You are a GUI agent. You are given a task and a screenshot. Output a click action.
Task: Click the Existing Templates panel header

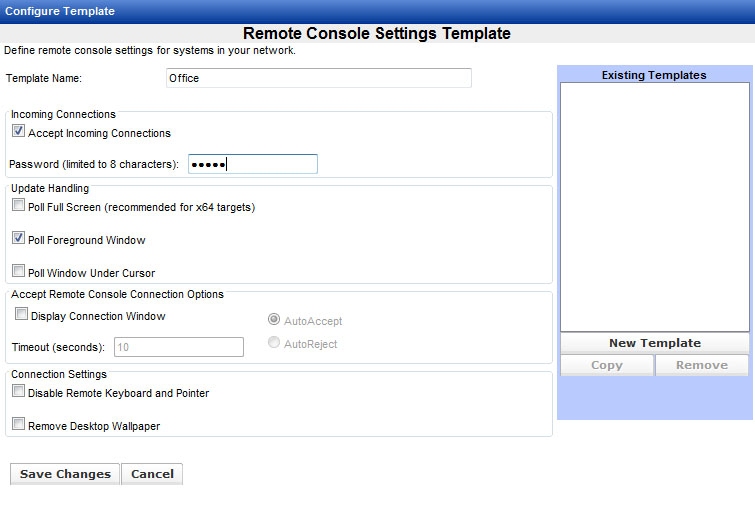pos(654,75)
